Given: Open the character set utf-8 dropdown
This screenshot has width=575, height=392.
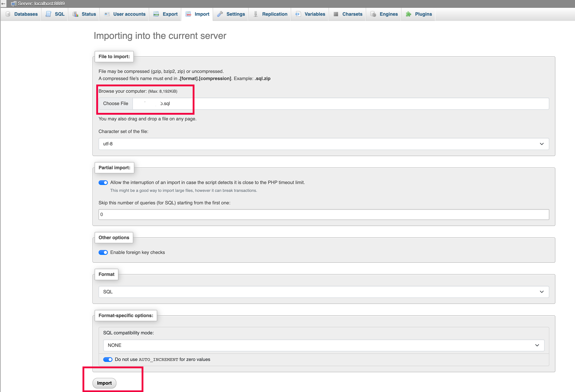Looking at the screenshot, I should (x=324, y=144).
